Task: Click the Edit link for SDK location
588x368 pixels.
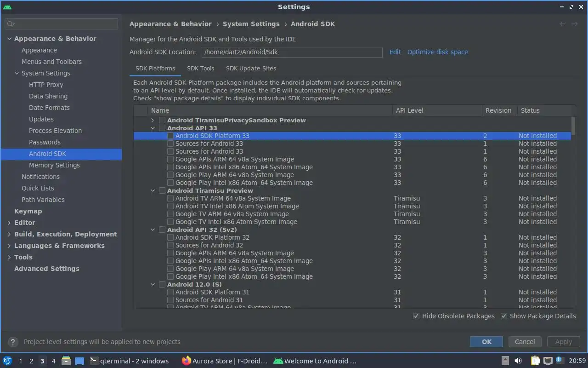Action: tap(395, 52)
